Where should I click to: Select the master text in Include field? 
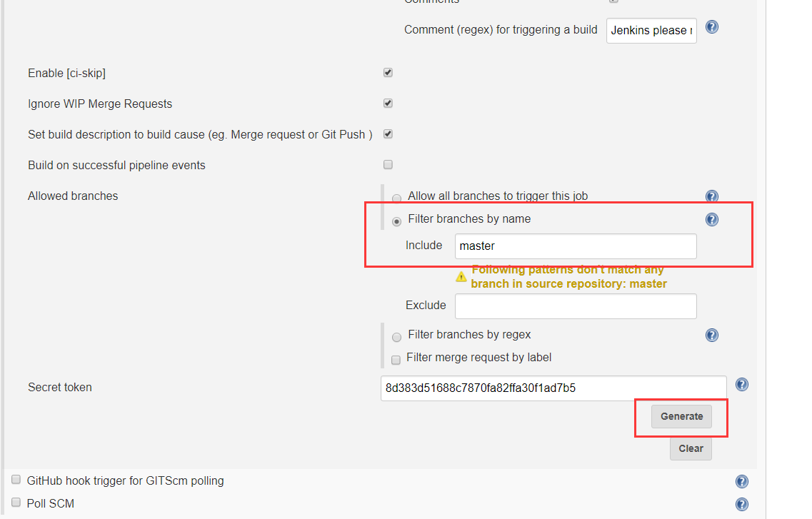[476, 246]
